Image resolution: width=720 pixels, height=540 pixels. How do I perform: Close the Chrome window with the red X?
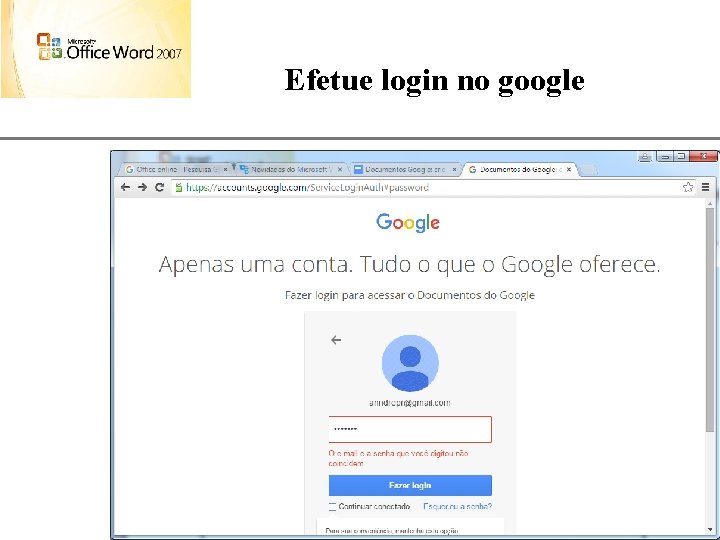point(703,157)
